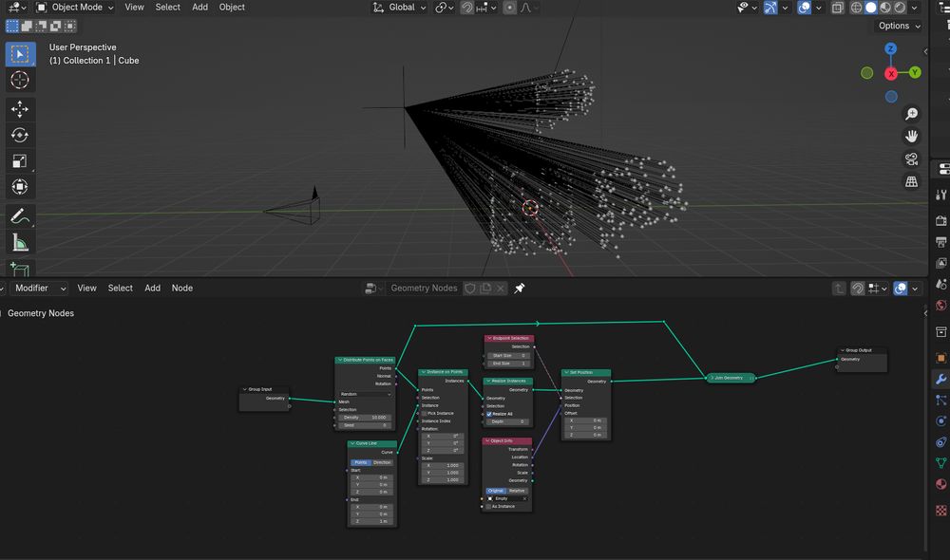Activate the 3D Cursor tool

pos(20,80)
